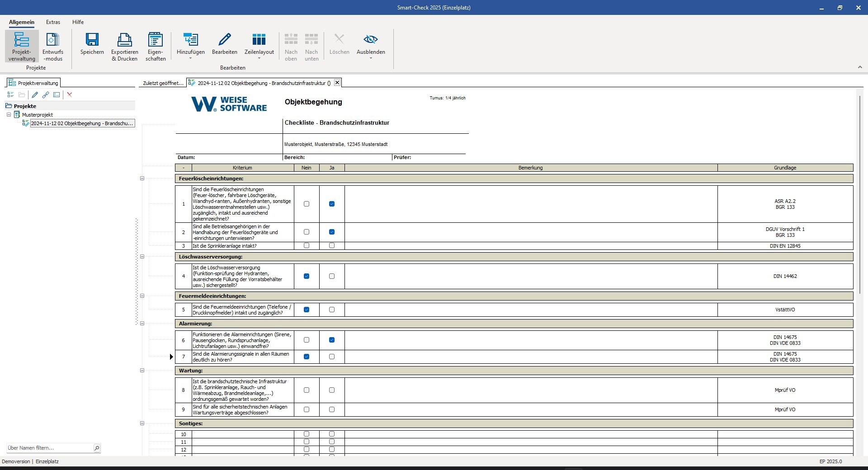This screenshot has height=470, width=868.
Task: Open the Zeilenlayout dropdown
Action: point(259,47)
